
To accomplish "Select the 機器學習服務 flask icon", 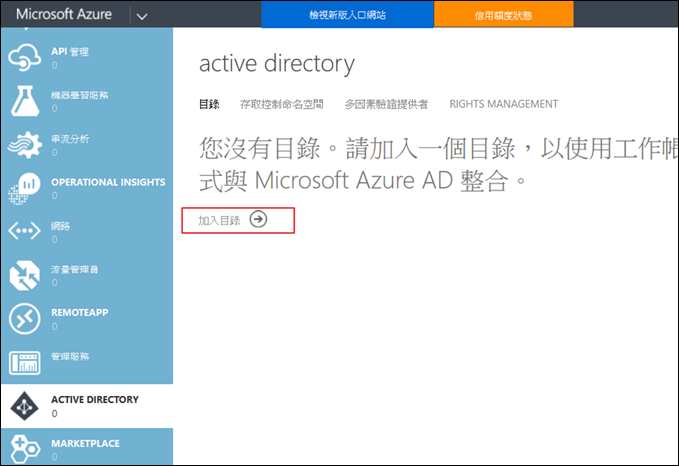I will [24, 99].
